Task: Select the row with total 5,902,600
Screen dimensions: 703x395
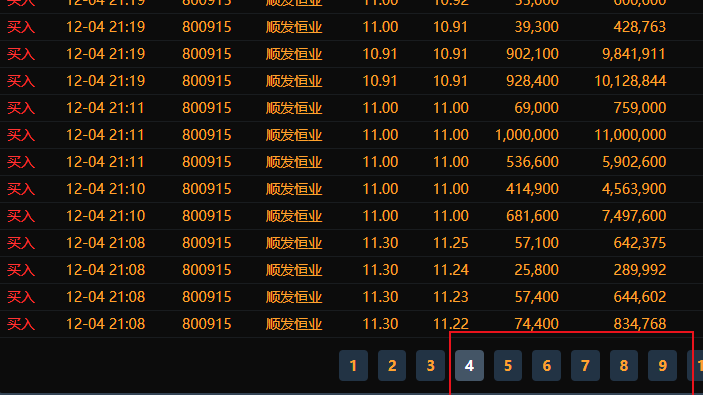Action: [352, 162]
